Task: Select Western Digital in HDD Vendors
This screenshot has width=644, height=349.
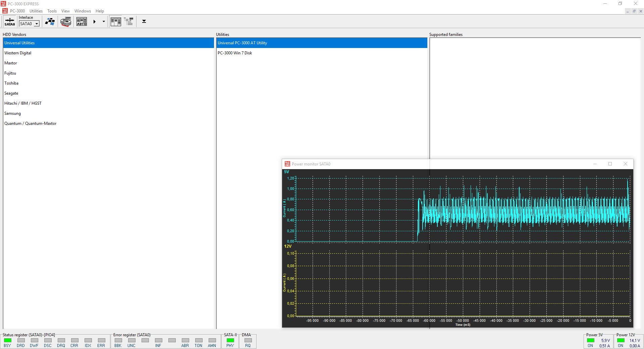Action: (18, 53)
